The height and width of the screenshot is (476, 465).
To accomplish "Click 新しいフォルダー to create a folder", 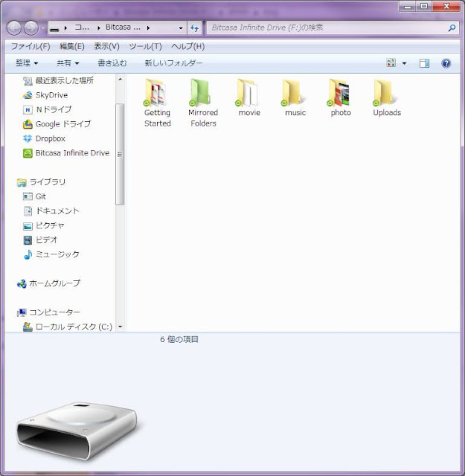I will [x=173, y=62].
